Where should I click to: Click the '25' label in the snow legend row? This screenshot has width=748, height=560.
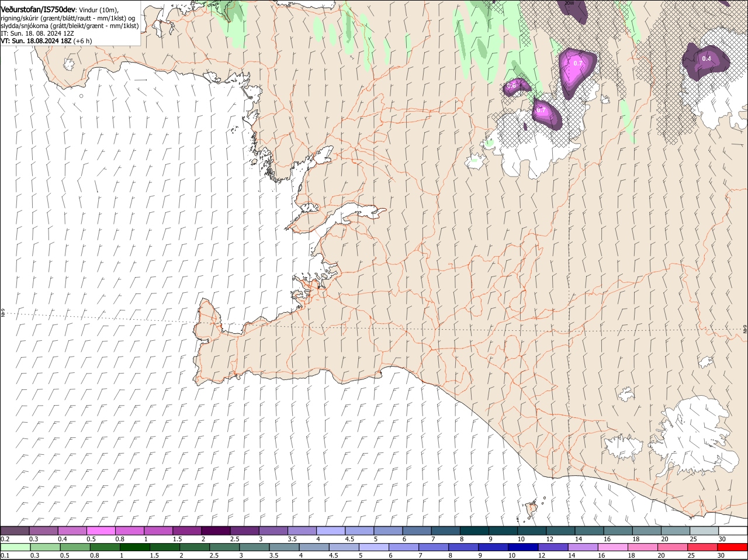click(x=694, y=539)
